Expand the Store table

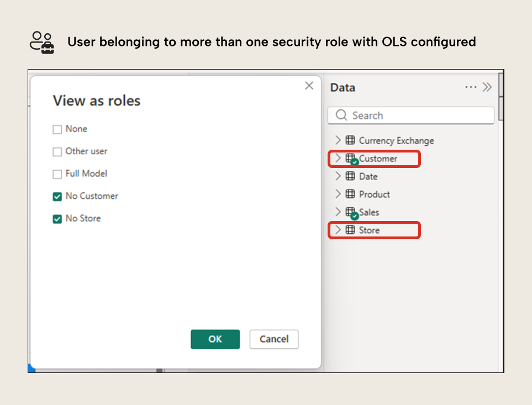[338, 230]
